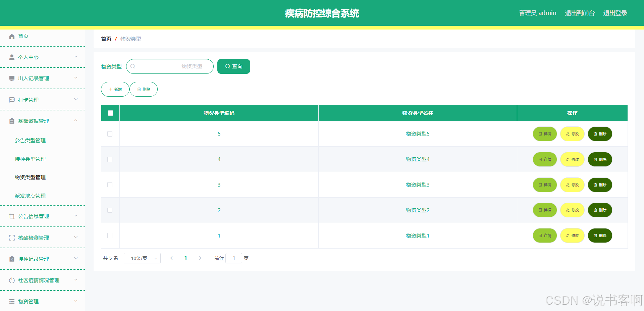Click 修改 for 物资类型5 row

pyautogui.click(x=573, y=134)
